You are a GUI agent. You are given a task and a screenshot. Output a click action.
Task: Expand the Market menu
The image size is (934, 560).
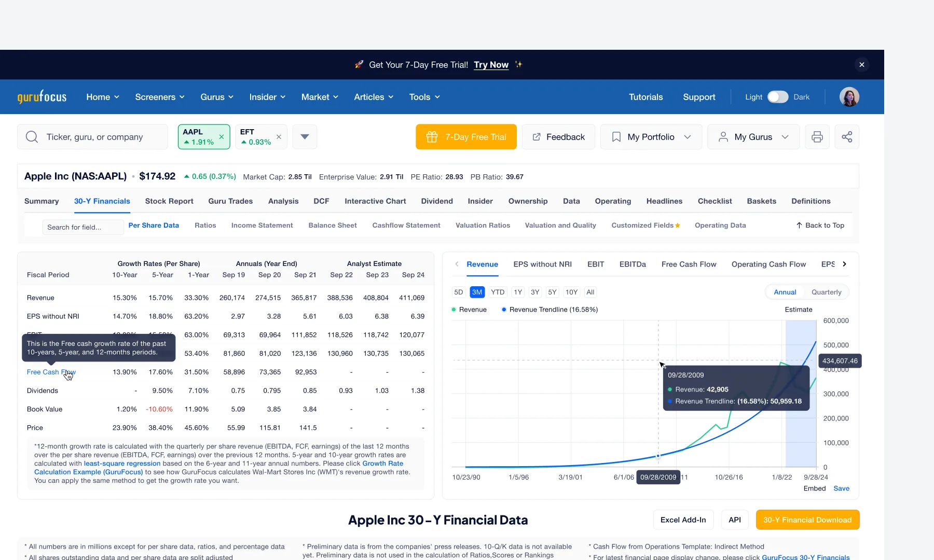pyautogui.click(x=320, y=97)
